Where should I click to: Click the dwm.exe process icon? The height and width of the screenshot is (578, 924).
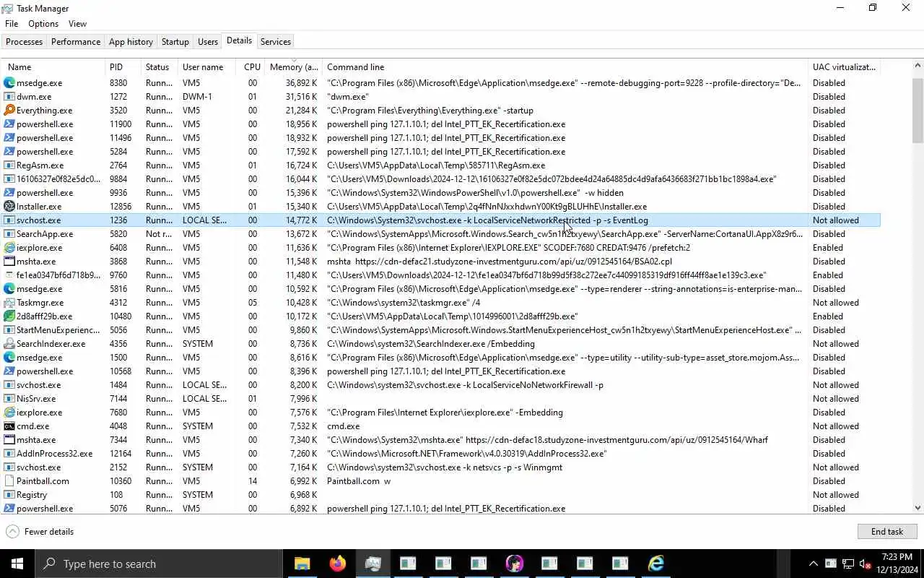9,97
